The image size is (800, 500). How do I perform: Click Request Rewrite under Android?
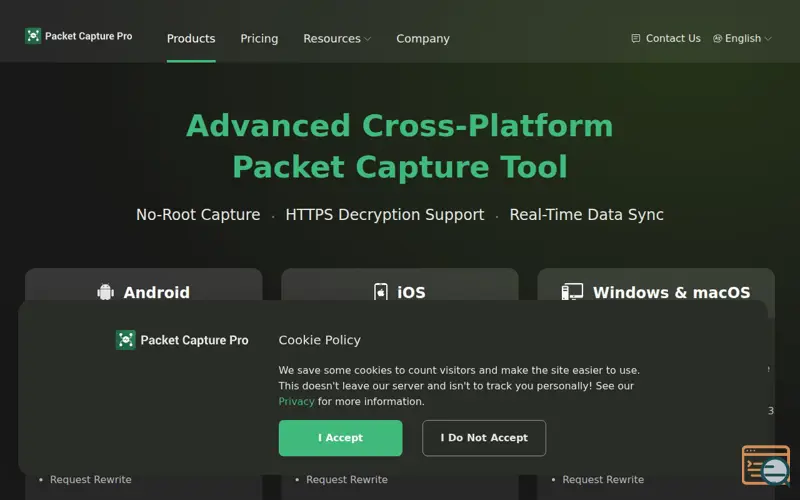[91, 480]
